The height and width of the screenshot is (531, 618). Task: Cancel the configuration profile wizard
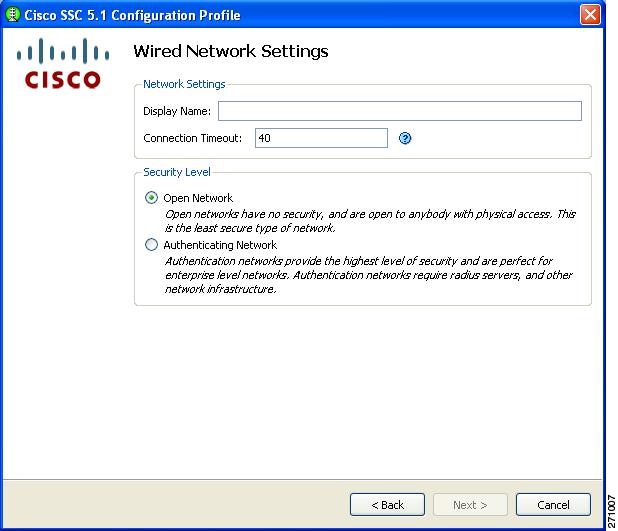click(x=553, y=505)
